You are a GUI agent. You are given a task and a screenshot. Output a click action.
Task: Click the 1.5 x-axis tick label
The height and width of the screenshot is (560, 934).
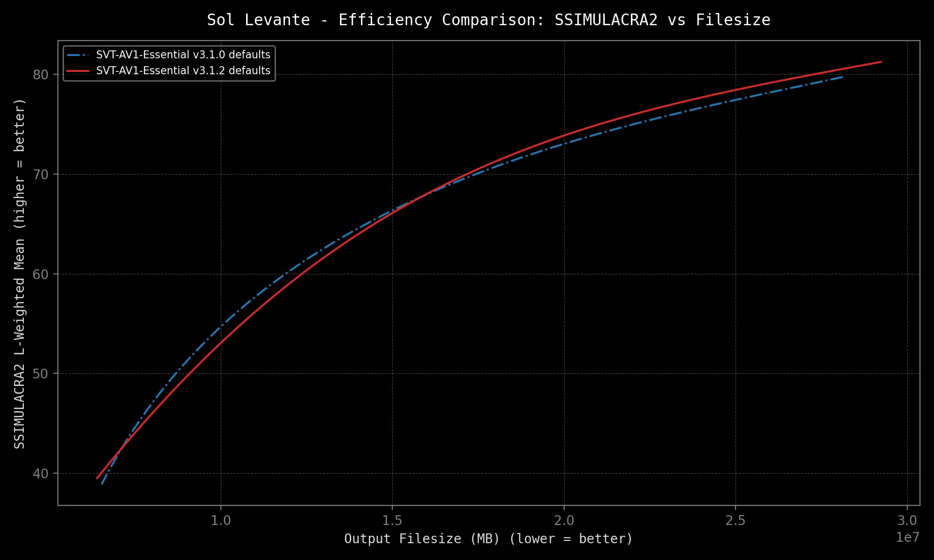[392, 520]
